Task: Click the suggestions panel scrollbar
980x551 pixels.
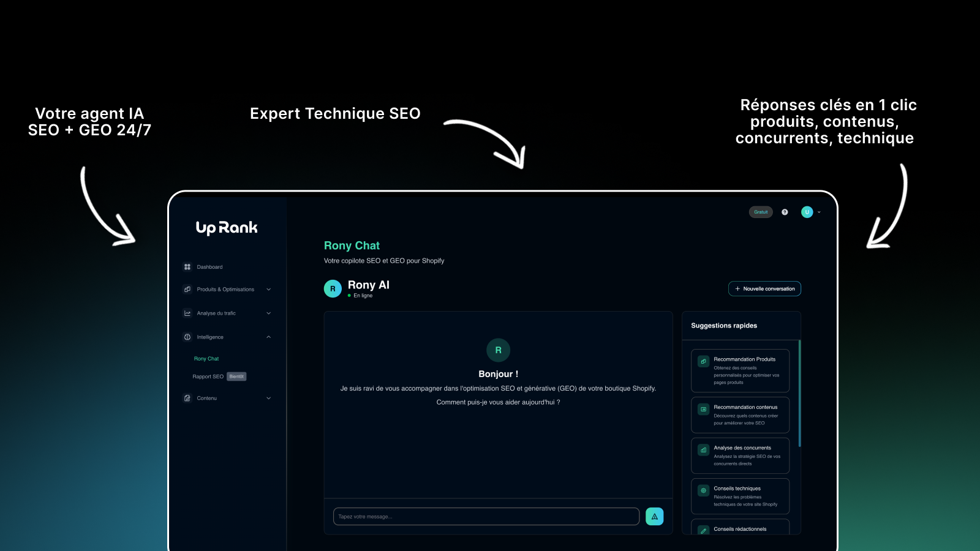Action: [800, 393]
